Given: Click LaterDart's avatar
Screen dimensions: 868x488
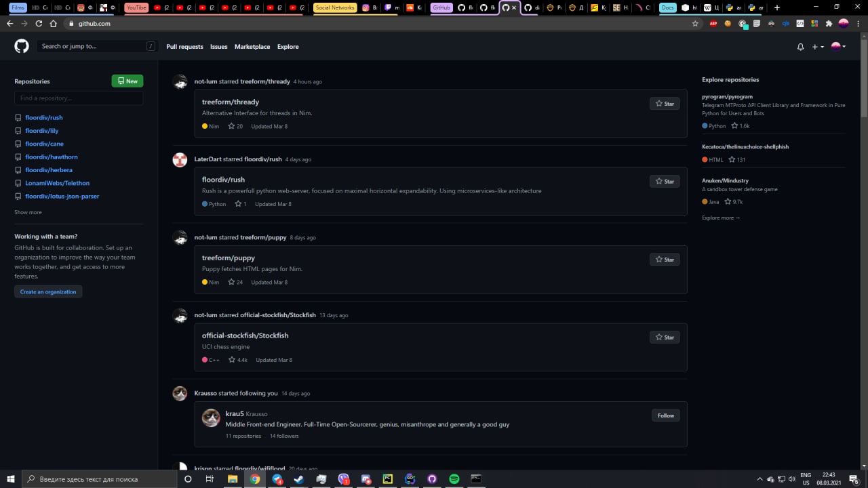Looking at the screenshot, I should (x=180, y=160).
